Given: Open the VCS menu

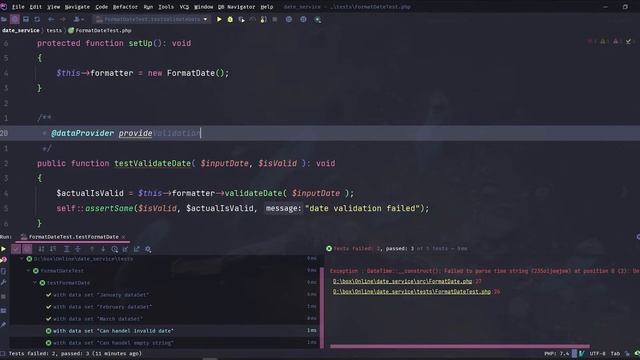Looking at the screenshot, I should pos(184,7).
